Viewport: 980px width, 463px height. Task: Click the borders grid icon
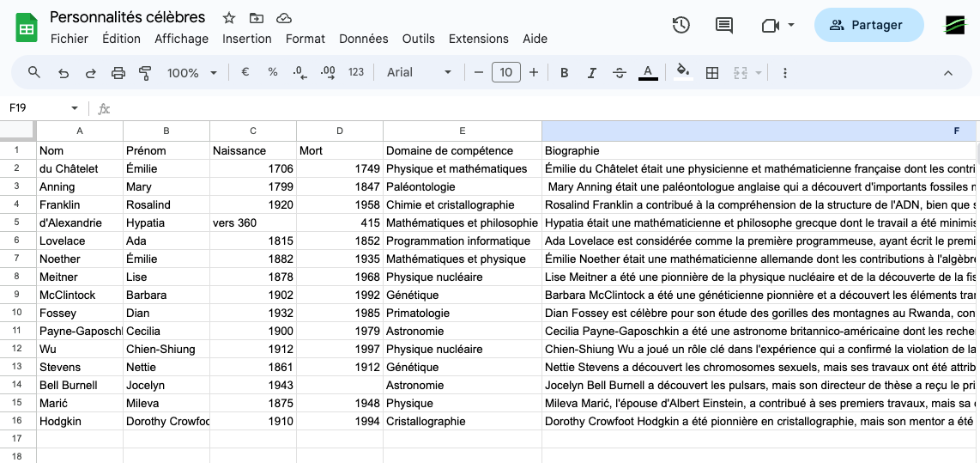pyautogui.click(x=711, y=73)
